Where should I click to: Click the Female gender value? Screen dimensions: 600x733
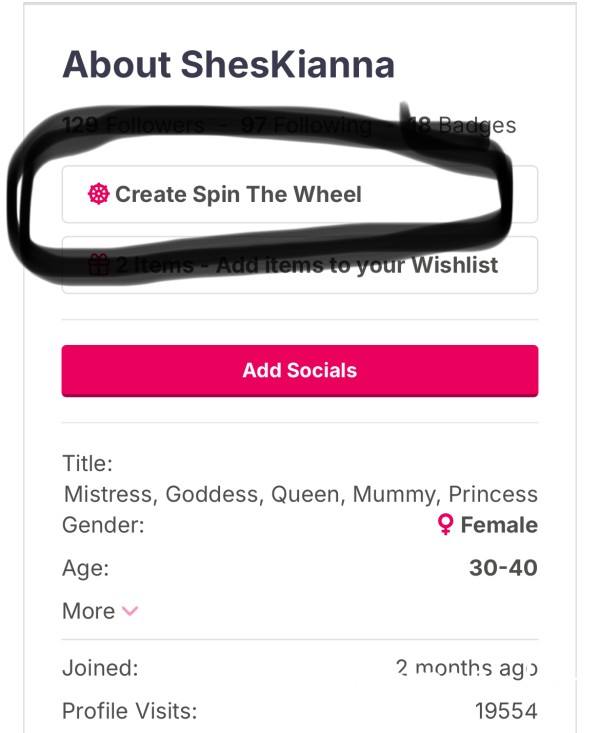[x=499, y=525]
